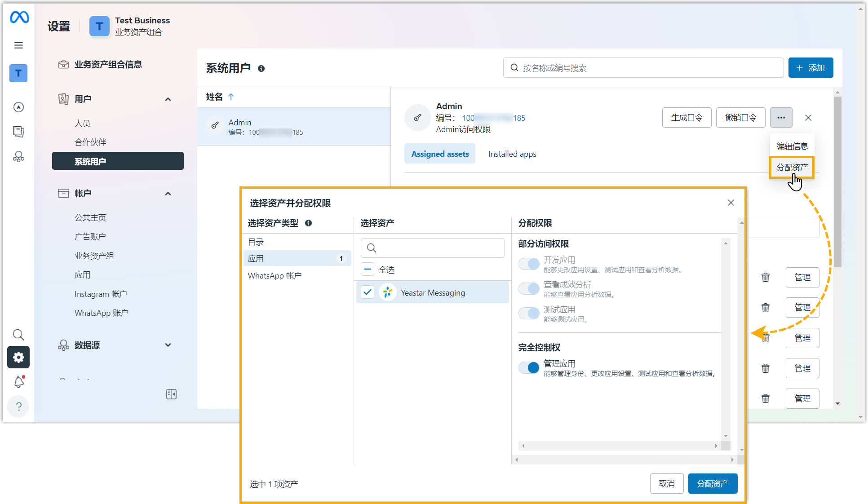868x504 pixels.
Task: Switch to the Installed apps tab
Action: (x=512, y=154)
